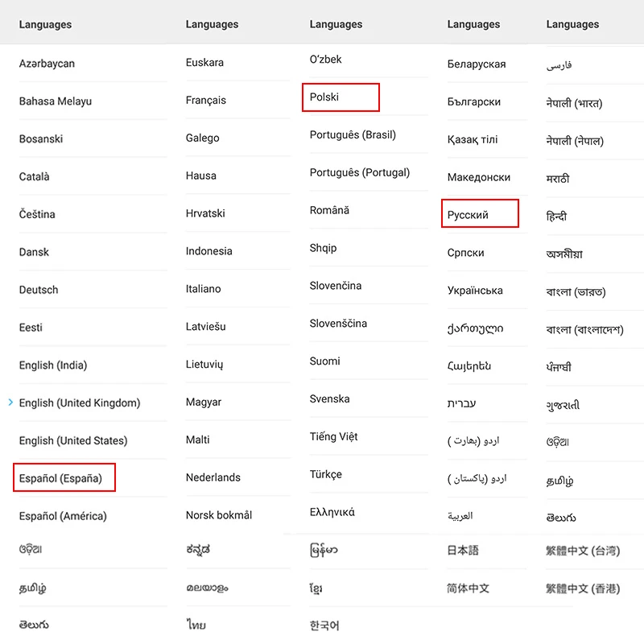Choose Nederlands from the languages
Viewport: 644px width, 644px height.
tap(213, 477)
